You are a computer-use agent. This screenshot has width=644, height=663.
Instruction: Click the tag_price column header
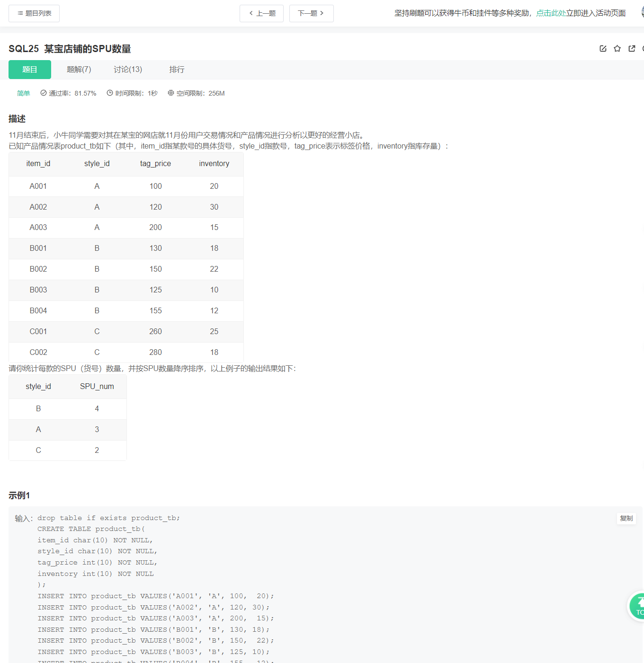click(156, 164)
